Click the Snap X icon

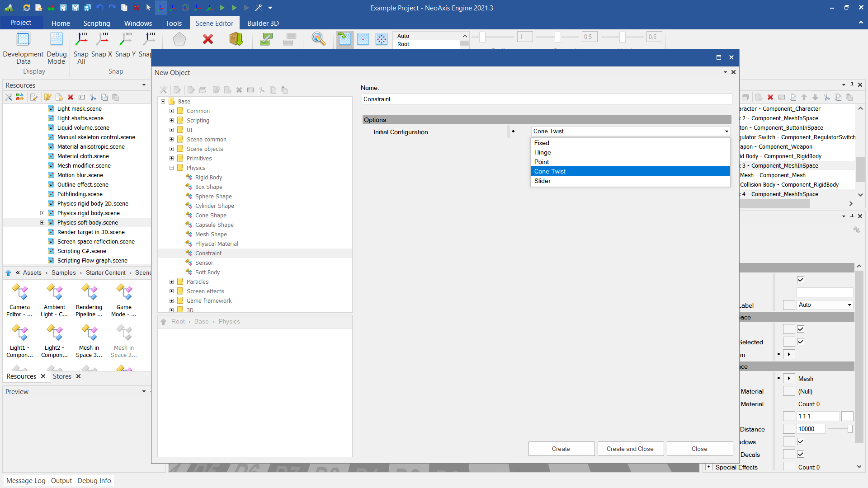click(x=102, y=40)
